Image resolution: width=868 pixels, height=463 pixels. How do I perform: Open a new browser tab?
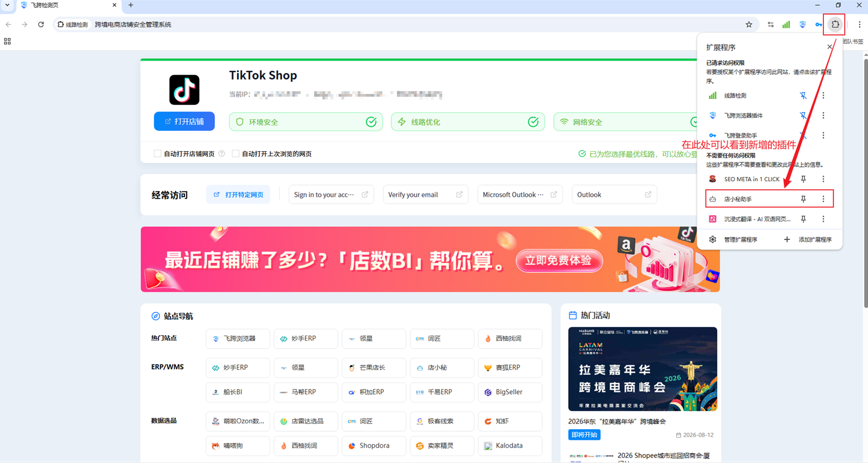(x=131, y=5)
